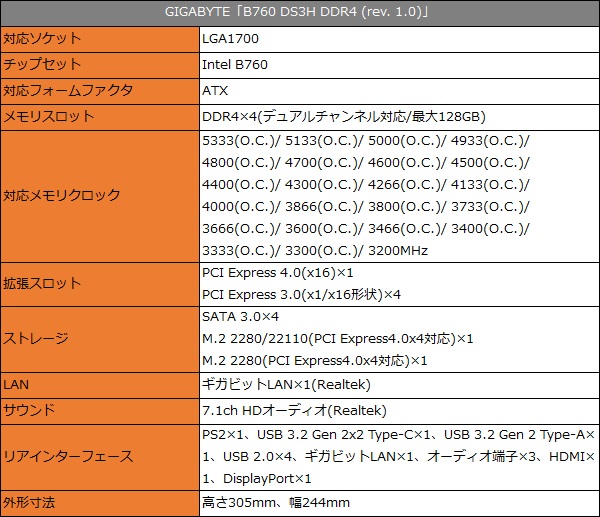Click the table title 'GIGABYTE B760 DS3H DDR4 (rev. 1.0)'
The width and height of the screenshot is (600, 517).
297,12
